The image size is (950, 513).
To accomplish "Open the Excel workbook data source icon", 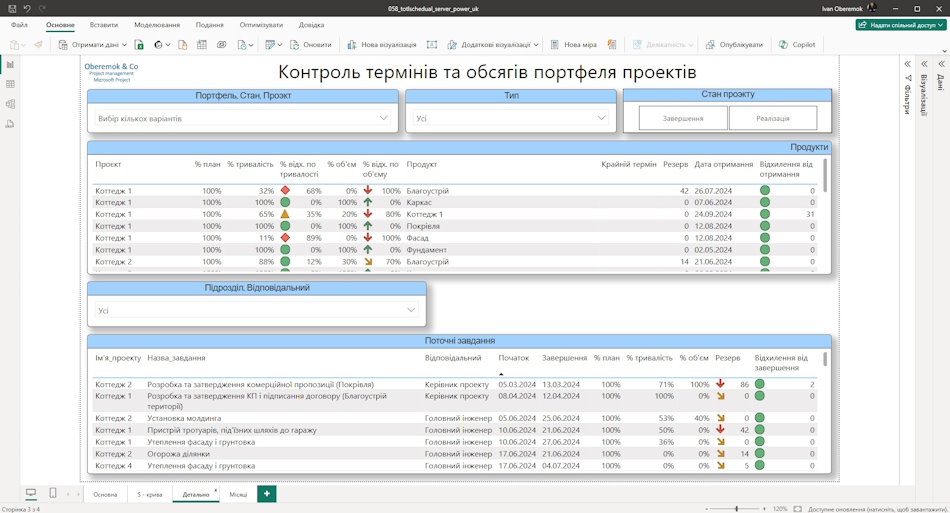I will [139, 45].
